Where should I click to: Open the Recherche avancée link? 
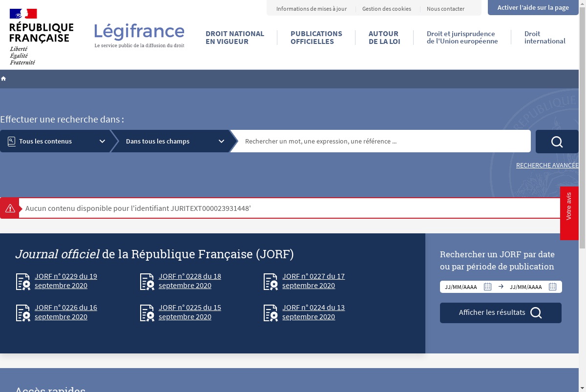(547, 165)
